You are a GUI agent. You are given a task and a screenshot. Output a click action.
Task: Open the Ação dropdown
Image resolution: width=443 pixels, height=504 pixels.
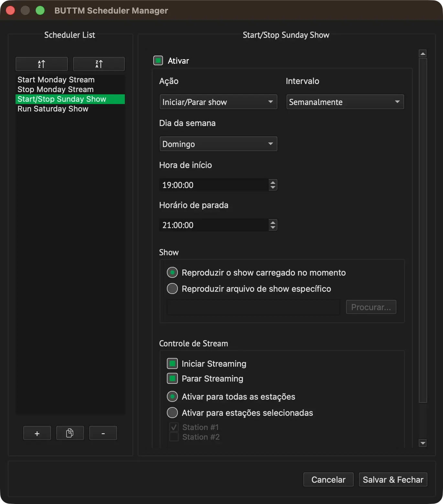pyautogui.click(x=219, y=102)
